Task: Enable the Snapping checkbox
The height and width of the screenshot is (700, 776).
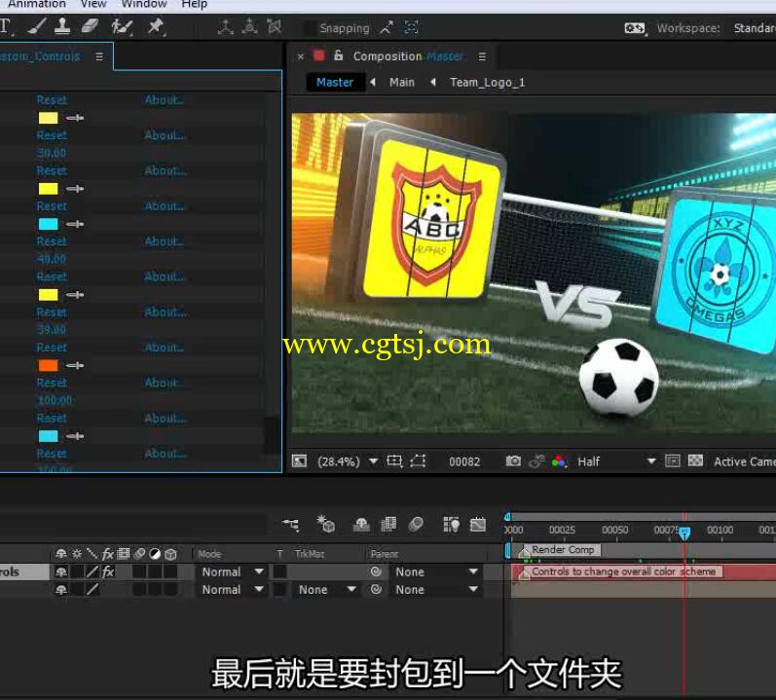Action: [310, 28]
